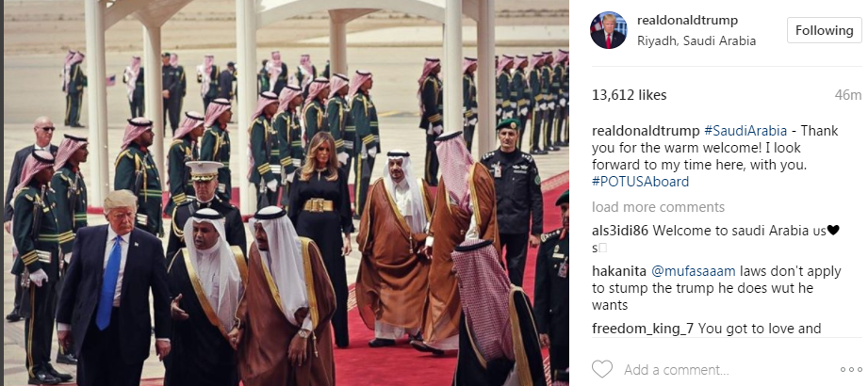Screen dimensions: 868x386
Task: Open the three-dot more options menu
Action: pos(851,369)
